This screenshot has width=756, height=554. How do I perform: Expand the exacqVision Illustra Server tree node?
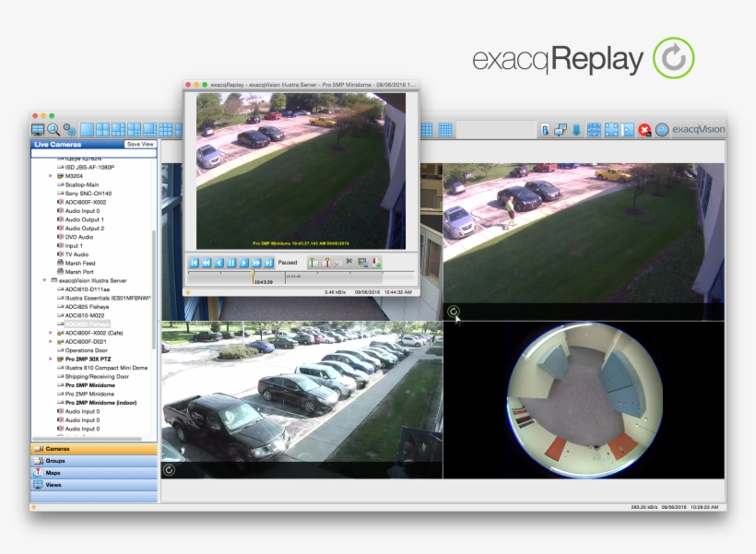tap(43, 280)
